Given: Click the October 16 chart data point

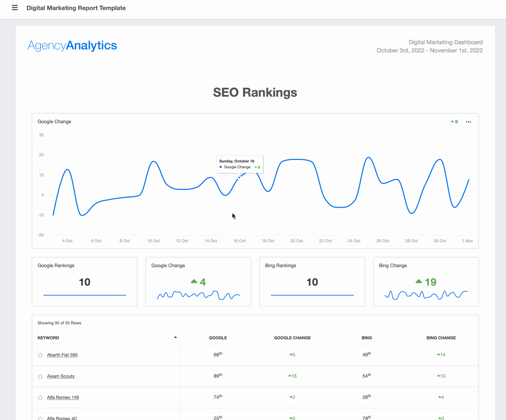Looking at the screenshot, I should coord(239,177).
